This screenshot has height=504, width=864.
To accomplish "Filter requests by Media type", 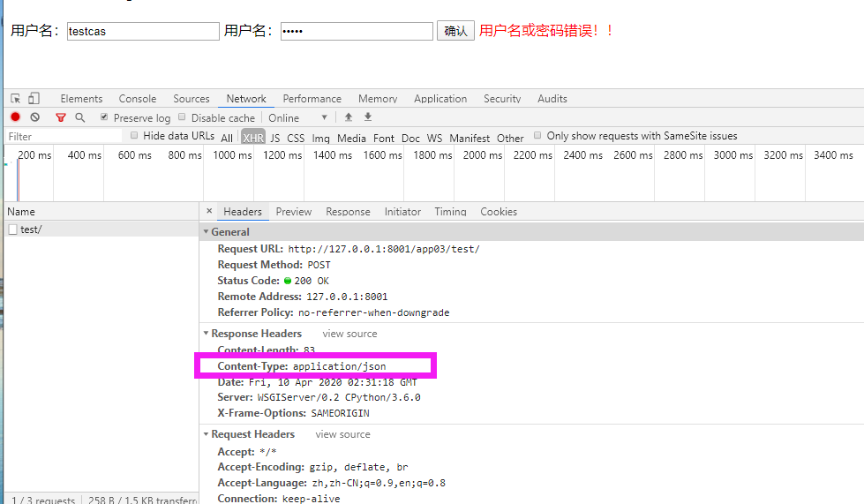I will [351, 138].
